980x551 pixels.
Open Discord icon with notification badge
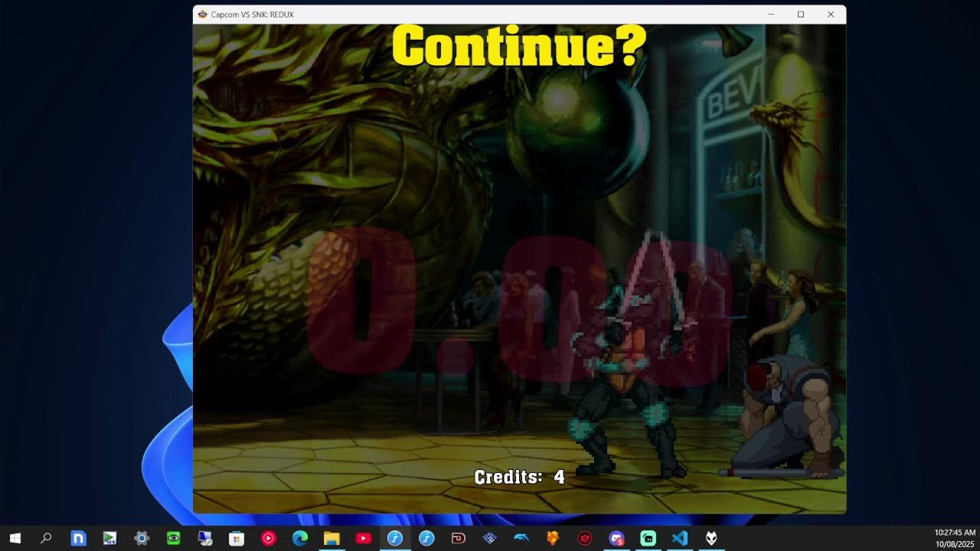(x=616, y=538)
